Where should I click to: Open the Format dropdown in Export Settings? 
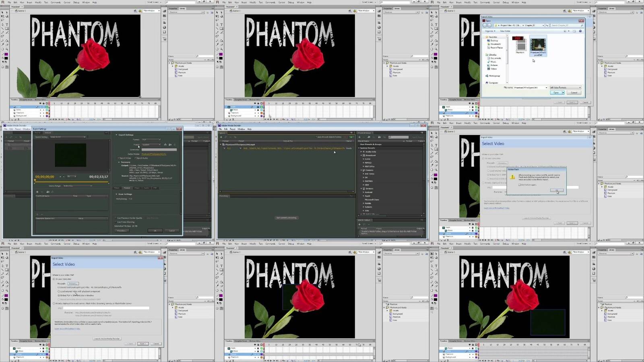tap(151, 140)
